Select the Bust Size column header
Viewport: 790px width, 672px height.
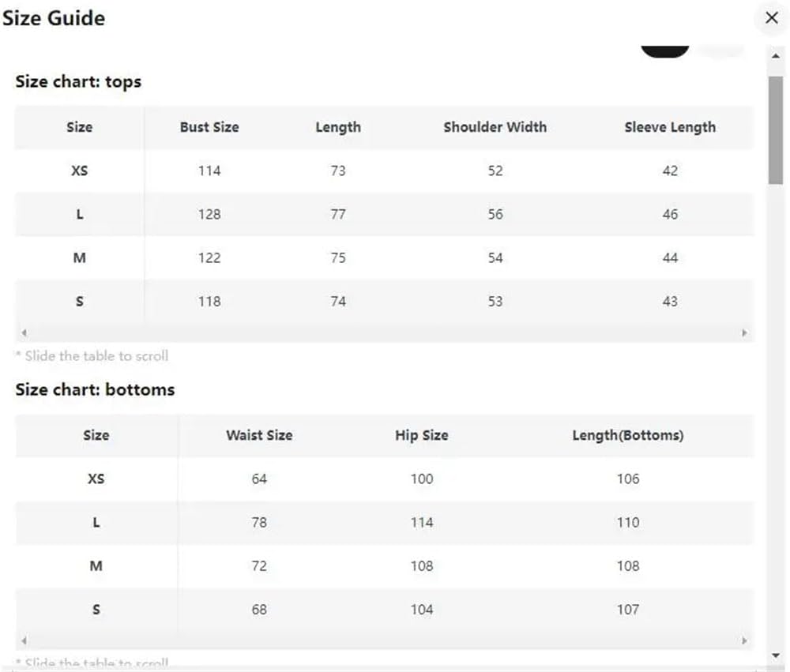coord(209,127)
